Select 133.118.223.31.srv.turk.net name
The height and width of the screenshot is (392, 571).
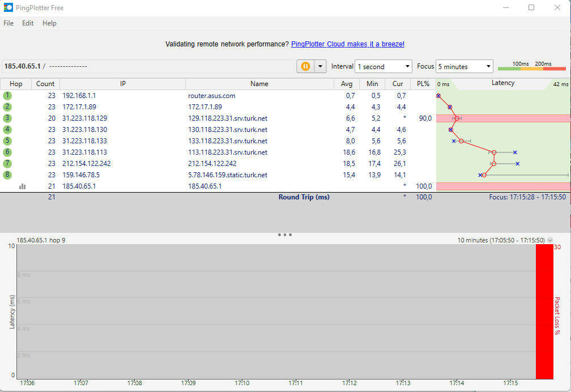point(228,140)
